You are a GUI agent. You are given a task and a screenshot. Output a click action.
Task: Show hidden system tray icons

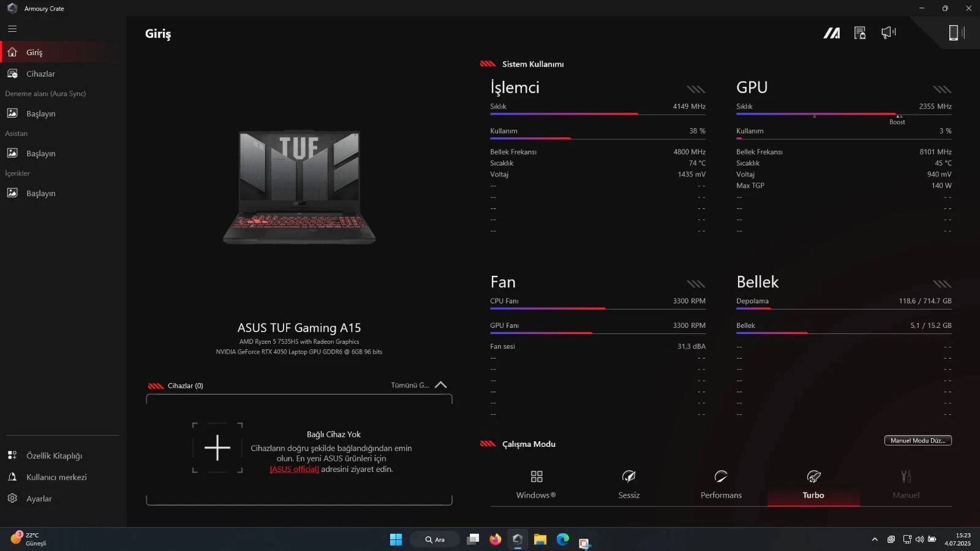[875, 539]
